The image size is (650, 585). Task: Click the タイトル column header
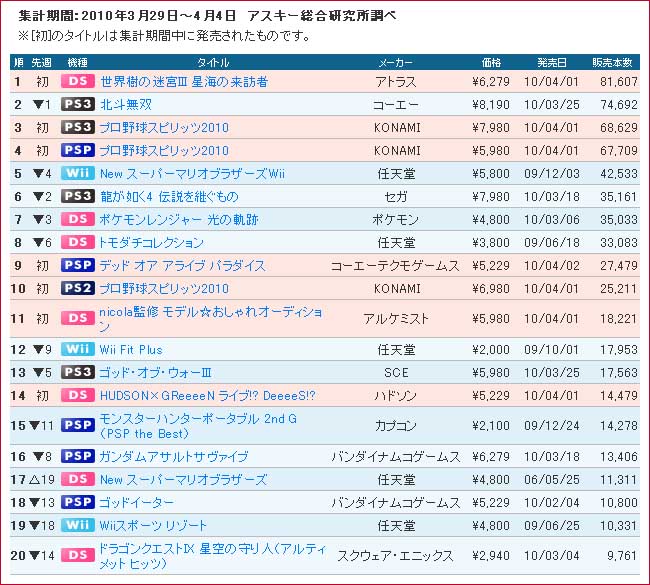(x=213, y=63)
